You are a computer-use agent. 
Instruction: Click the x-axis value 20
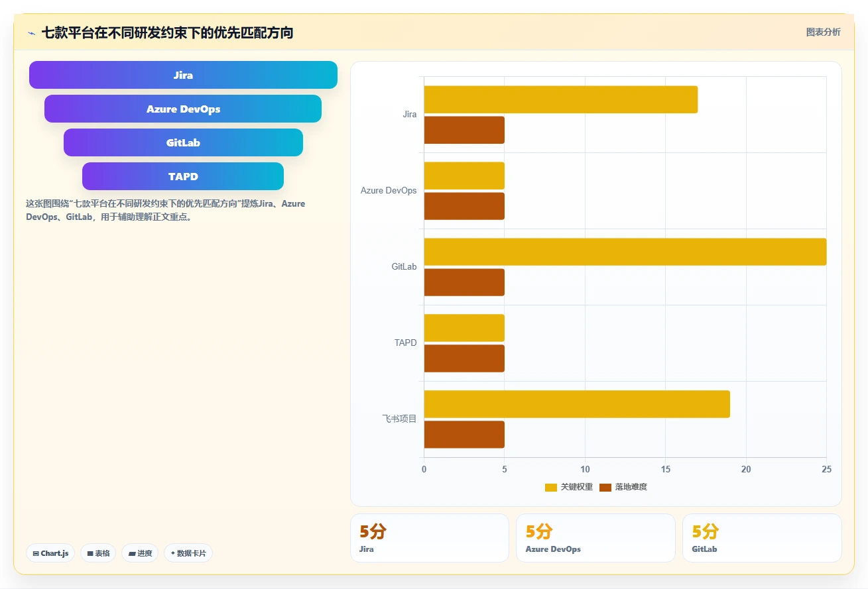click(x=746, y=469)
